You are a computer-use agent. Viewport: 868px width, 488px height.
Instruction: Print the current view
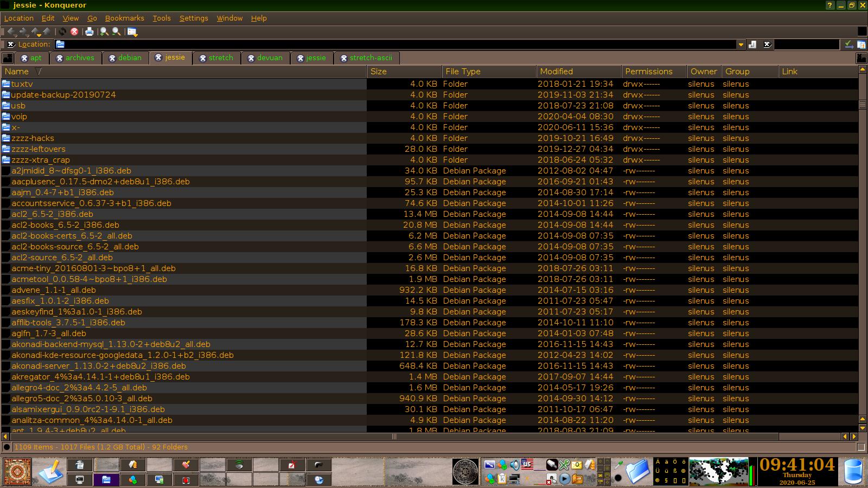[x=90, y=32]
